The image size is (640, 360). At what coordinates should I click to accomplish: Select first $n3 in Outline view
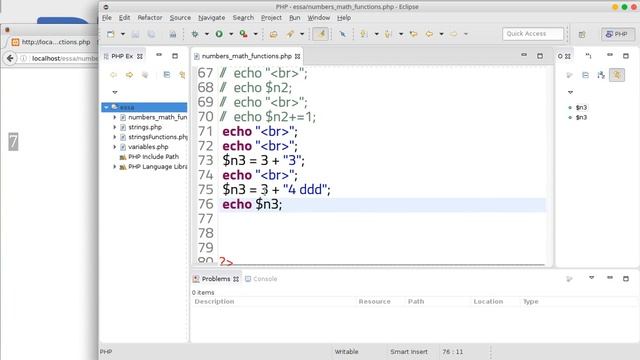[581, 107]
